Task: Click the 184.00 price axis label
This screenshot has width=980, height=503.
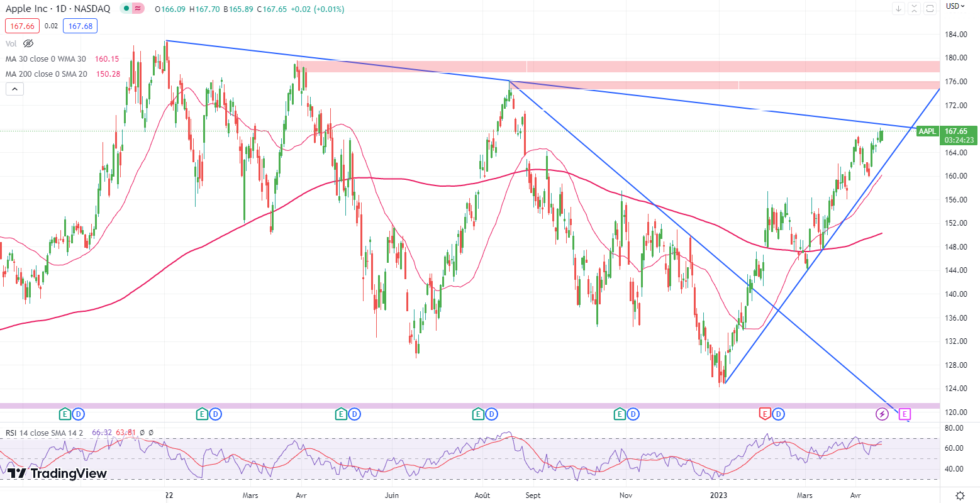Action: (x=955, y=34)
